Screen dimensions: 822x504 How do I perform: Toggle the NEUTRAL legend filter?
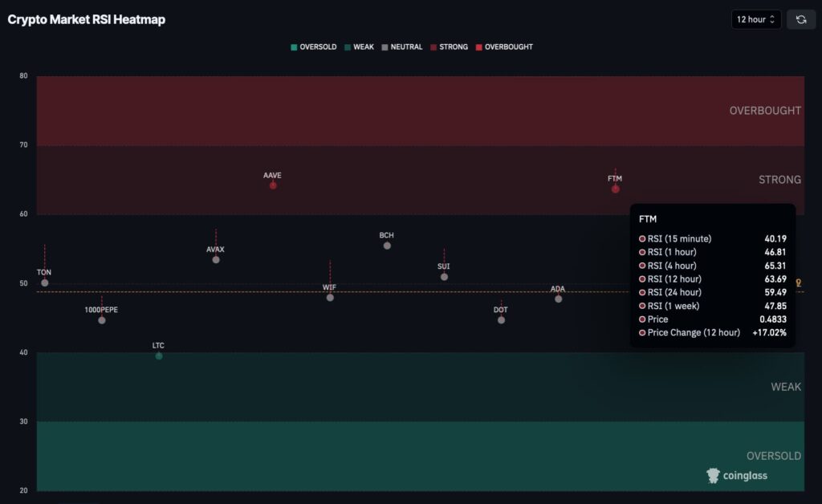tap(401, 47)
